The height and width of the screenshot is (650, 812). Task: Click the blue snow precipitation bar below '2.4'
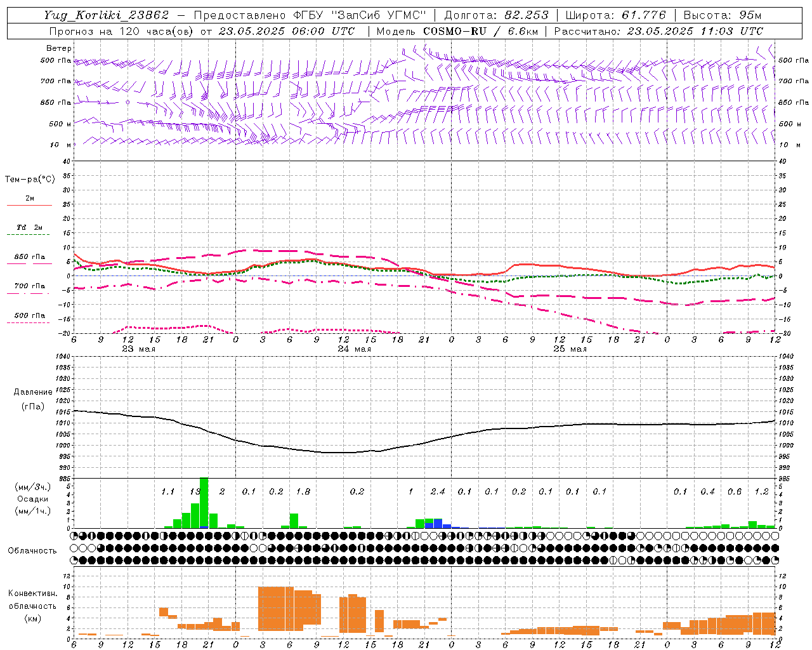pyautogui.click(x=438, y=524)
